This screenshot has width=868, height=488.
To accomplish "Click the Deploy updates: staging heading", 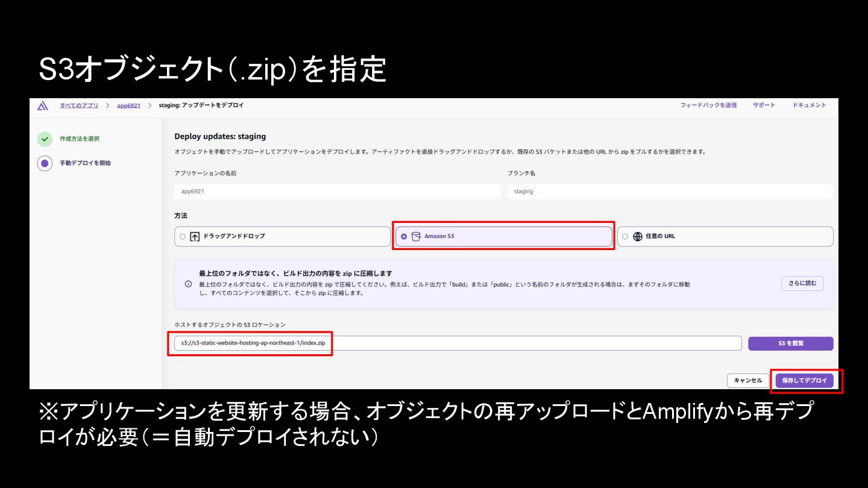I will (220, 137).
